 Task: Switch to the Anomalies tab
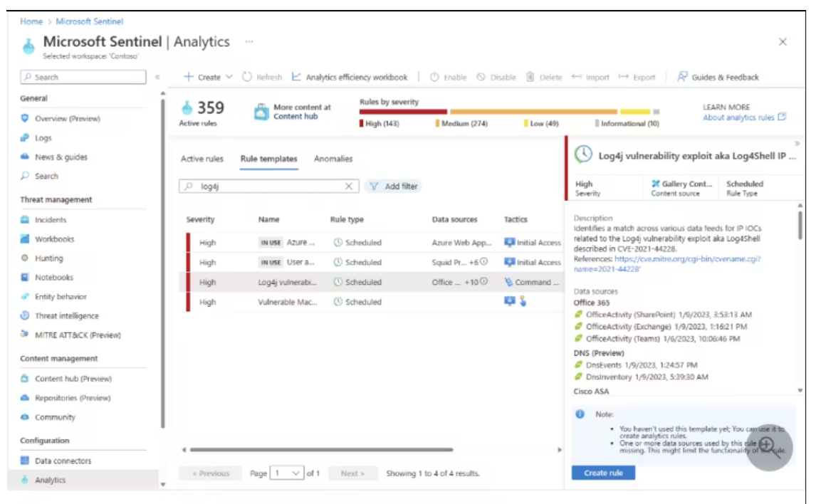coord(333,159)
